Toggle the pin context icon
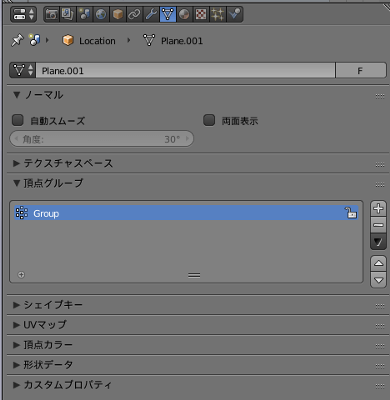The image size is (390, 400). coord(17,41)
